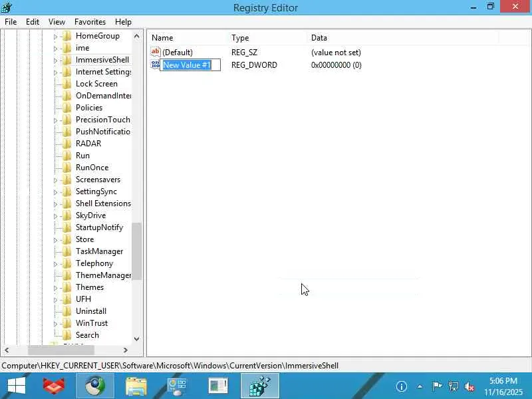
Task: Click the OnDemandInterface folder icon
Action: coord(67,96)
